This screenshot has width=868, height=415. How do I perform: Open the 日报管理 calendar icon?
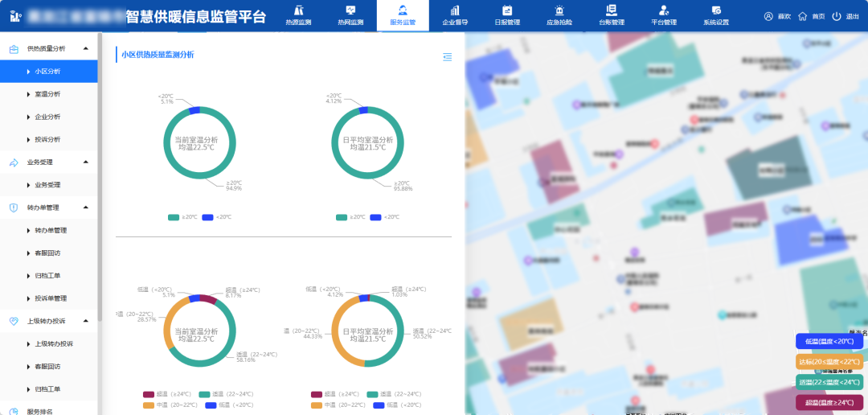[506, 10]
